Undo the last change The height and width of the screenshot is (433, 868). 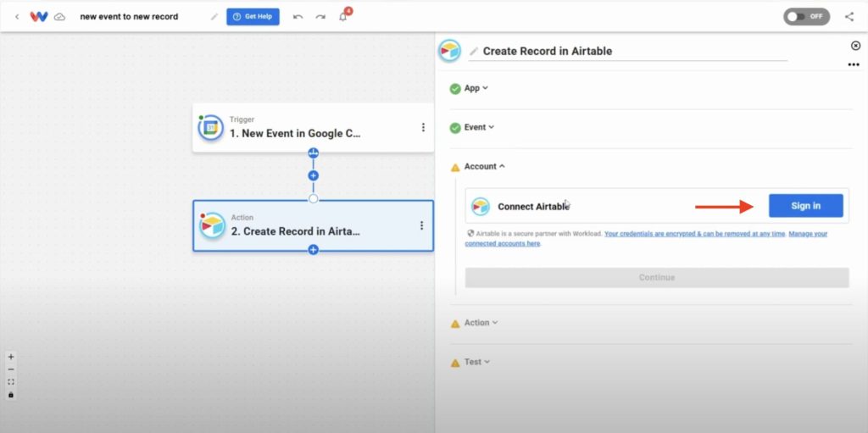(298, 17)
